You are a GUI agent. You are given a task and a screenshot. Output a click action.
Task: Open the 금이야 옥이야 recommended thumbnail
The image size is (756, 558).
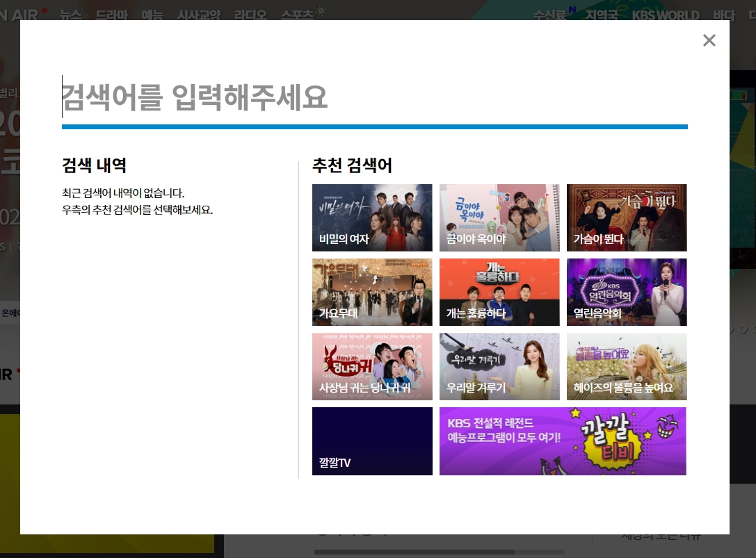coord(499,218)
